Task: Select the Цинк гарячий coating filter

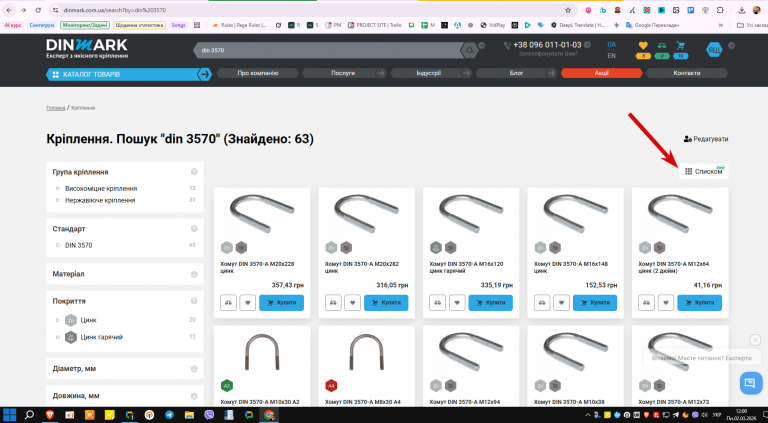Action: [x=101, y=337]
